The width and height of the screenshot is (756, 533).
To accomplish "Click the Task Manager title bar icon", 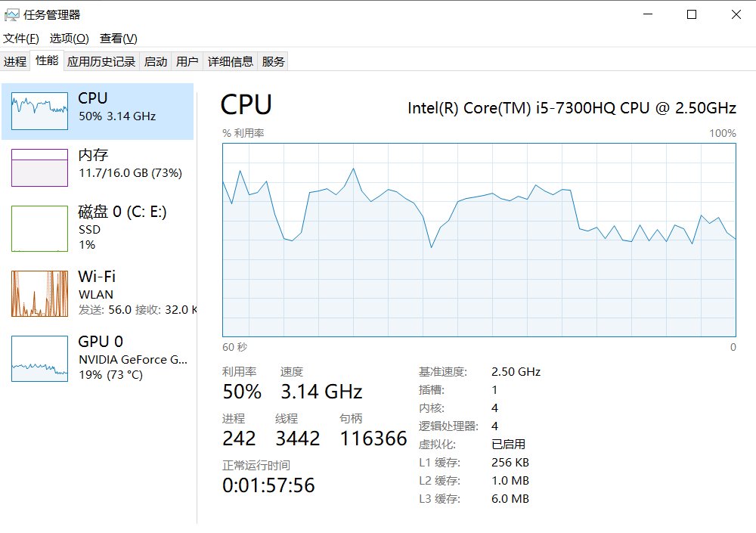I will tap(11, 15).
